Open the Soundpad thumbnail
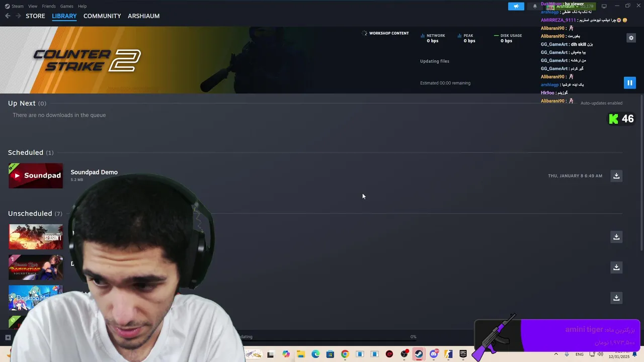644x362 pixels. (36, 175)
